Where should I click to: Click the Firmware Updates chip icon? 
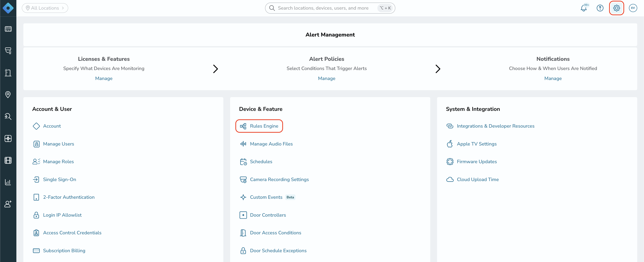[450, 161]
